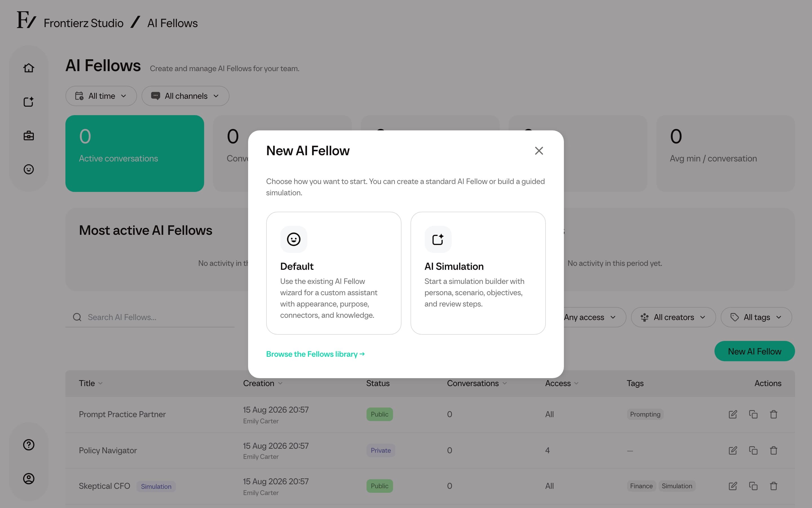This screenshot has height=508, width=812.
Task: Go to Home via sidebar house icon
Action: pyautogui.click(x=29, y=68)
